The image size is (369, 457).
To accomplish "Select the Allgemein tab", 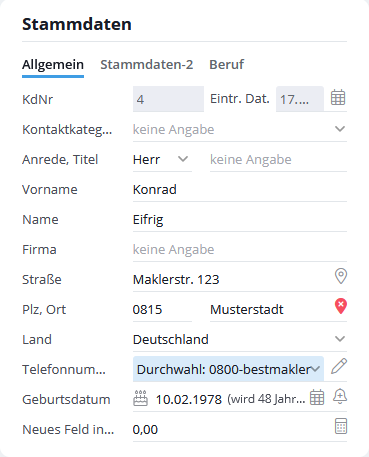I will pos(53,65).
